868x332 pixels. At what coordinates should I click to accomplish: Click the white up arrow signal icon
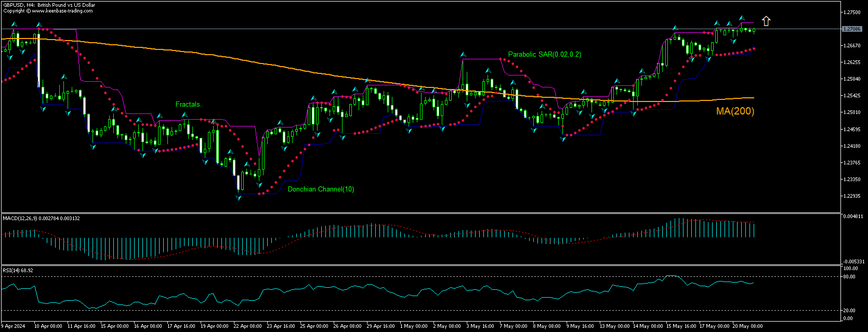(766, 21)
